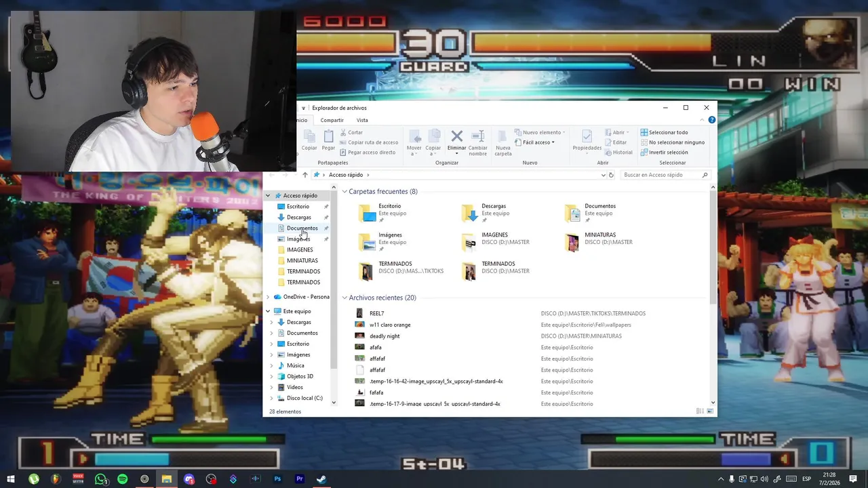Select pinned Descargas under Acceso rápido
868x488 pixels.
[x=298, y=218]
